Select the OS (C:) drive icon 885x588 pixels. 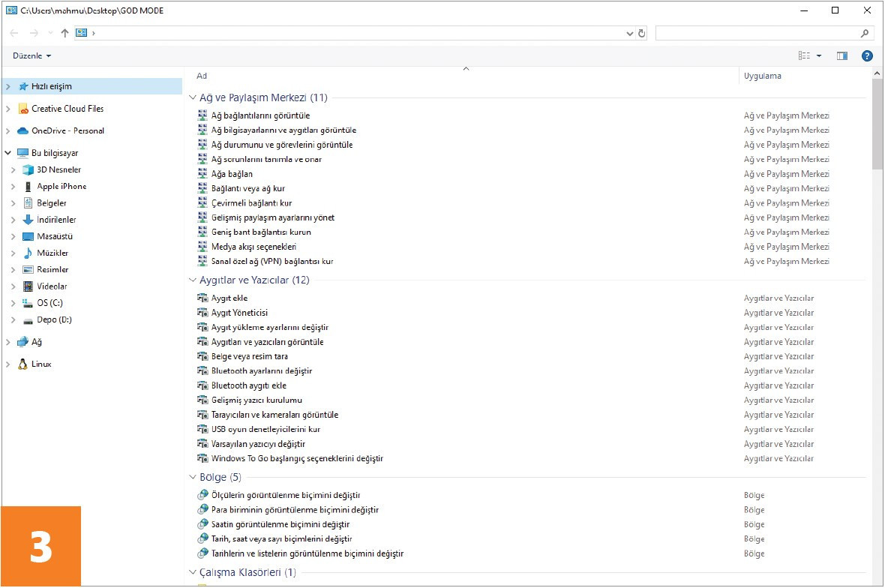tap(28, 303)
